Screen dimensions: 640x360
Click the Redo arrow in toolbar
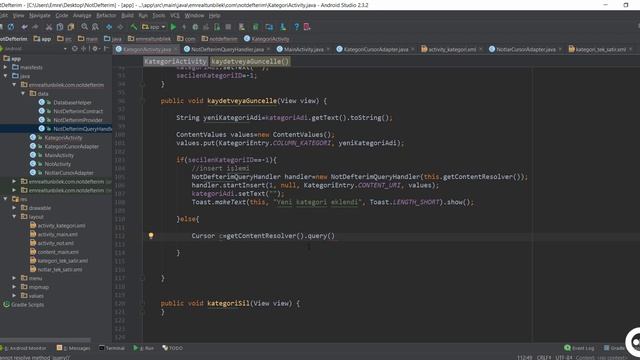click(x=36, y=27)
